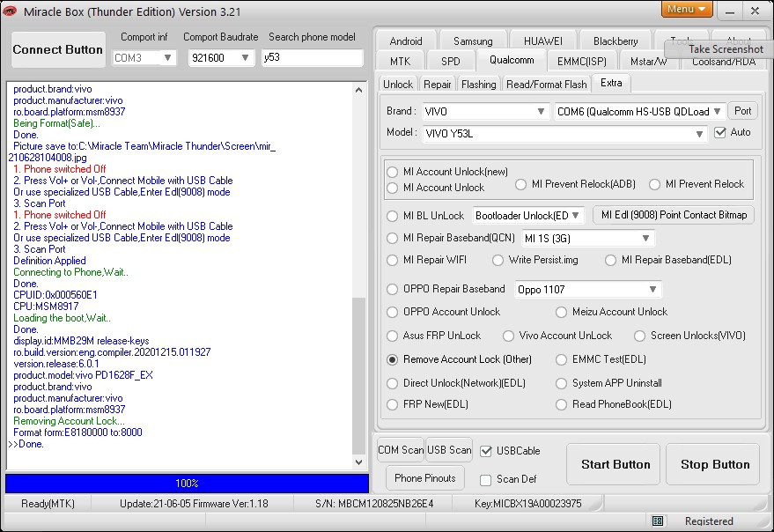Expand the MI 1S (3G) dropdown
Screen dimensions: 774x532
[x=645, y=239]
